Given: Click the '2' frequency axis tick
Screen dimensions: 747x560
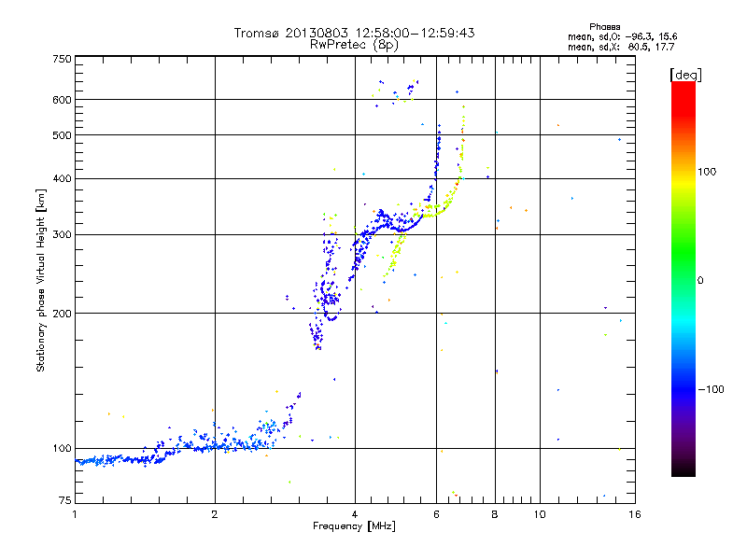Looking at the screenshot, I should (215, 514).
